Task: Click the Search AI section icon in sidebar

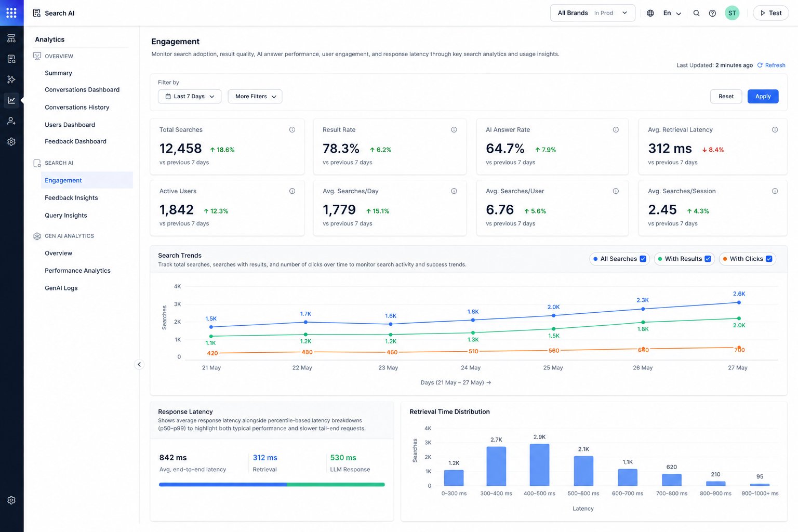Action: 37,163
